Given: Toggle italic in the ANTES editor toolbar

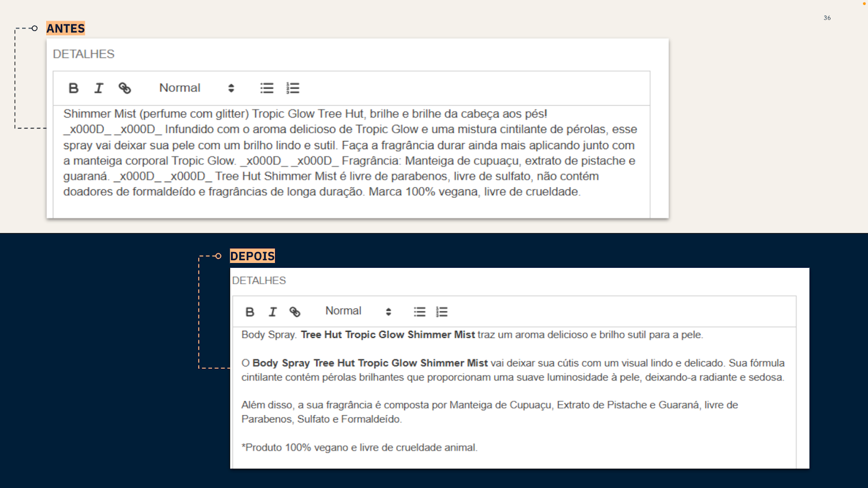Looking at the screenshot, I should pos(99,88).
